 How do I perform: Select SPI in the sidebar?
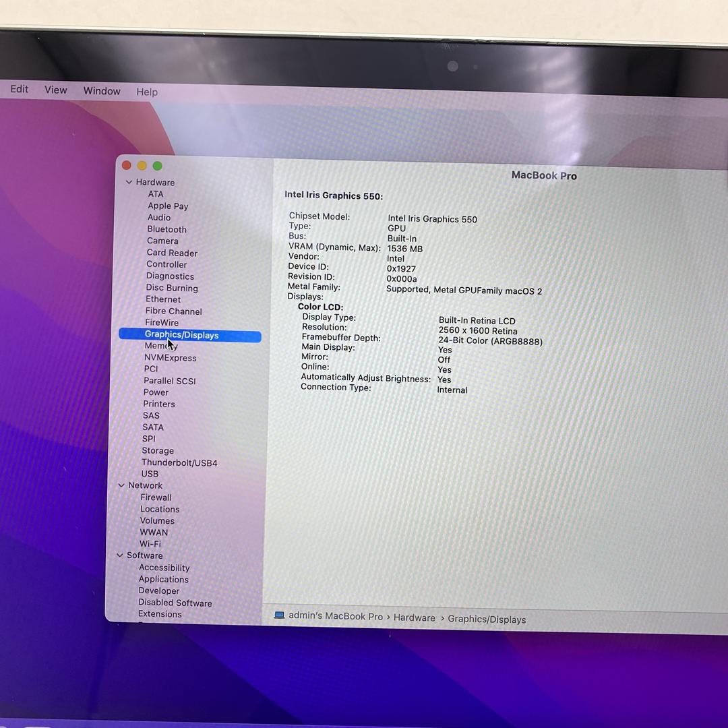(148, 439)
